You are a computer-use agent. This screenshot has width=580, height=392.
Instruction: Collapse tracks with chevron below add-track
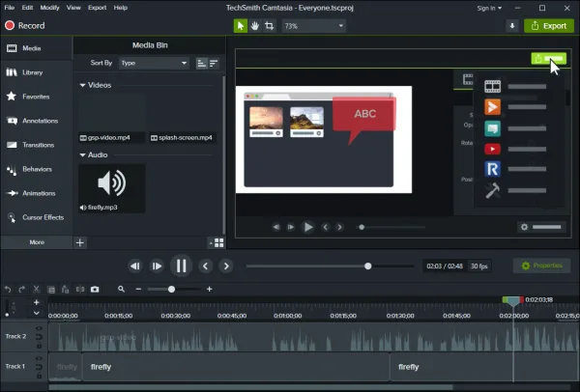pyautogui.click(x=37, y=313)
